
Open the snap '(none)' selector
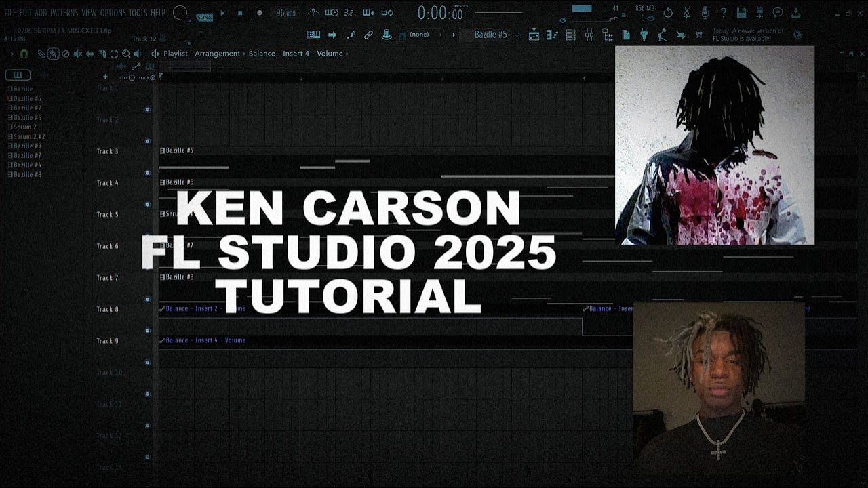tap(419, 35)
